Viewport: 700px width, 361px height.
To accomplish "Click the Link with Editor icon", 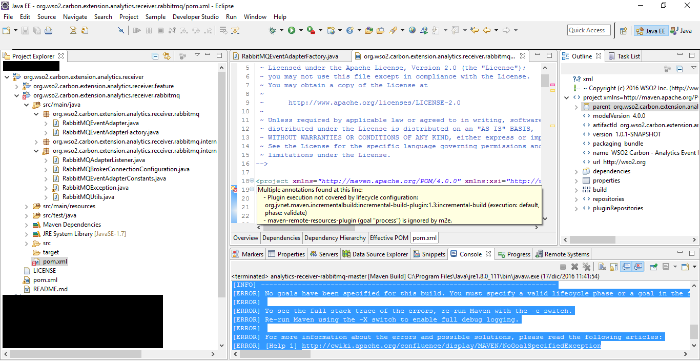I will coord(167,56).
